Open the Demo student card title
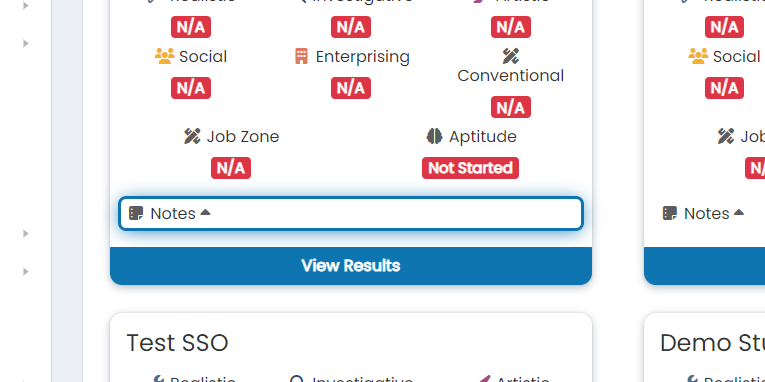Viewport: 765px width, 382px height. 712,343
